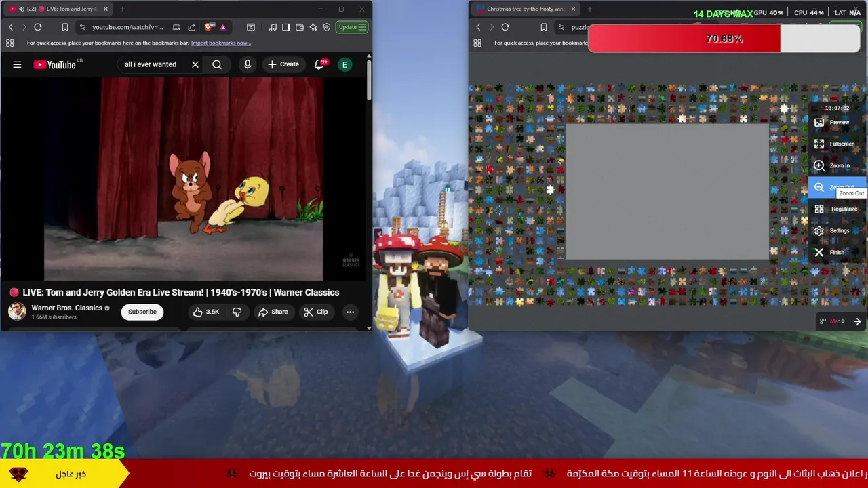Open the VPN shield icon
The width and height of the screenshot is (868, 488).
pos(327,27)
